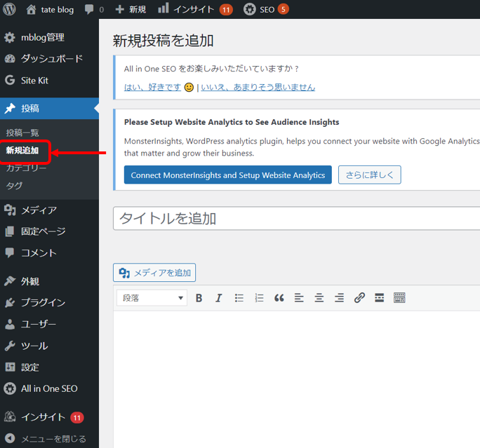
Task: Insert a bulleted list
Action: pyautogui.click(x=239, y=298)
